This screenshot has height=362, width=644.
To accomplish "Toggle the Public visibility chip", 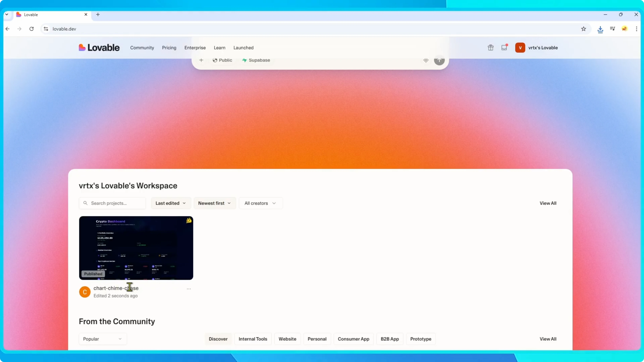I will tap(222, 60).
